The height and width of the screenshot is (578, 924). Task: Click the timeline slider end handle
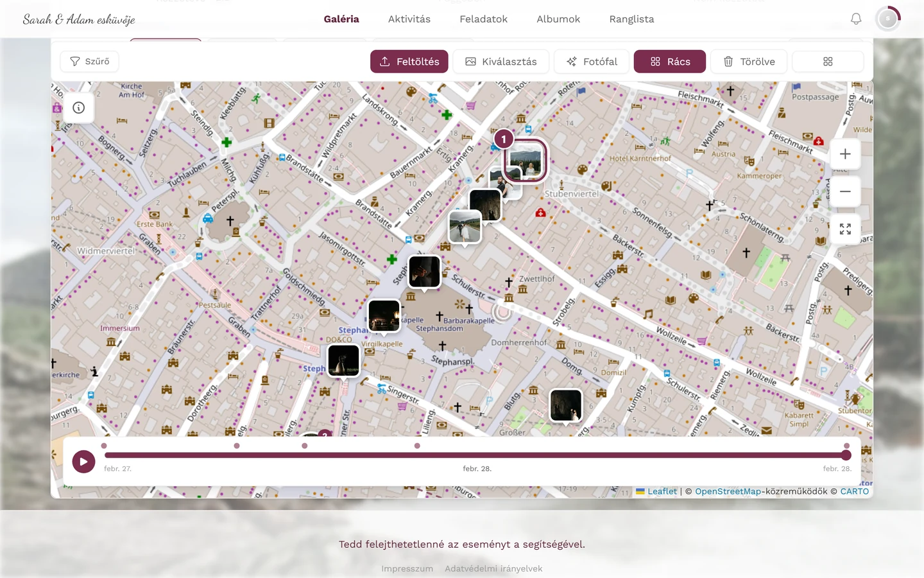846,455
